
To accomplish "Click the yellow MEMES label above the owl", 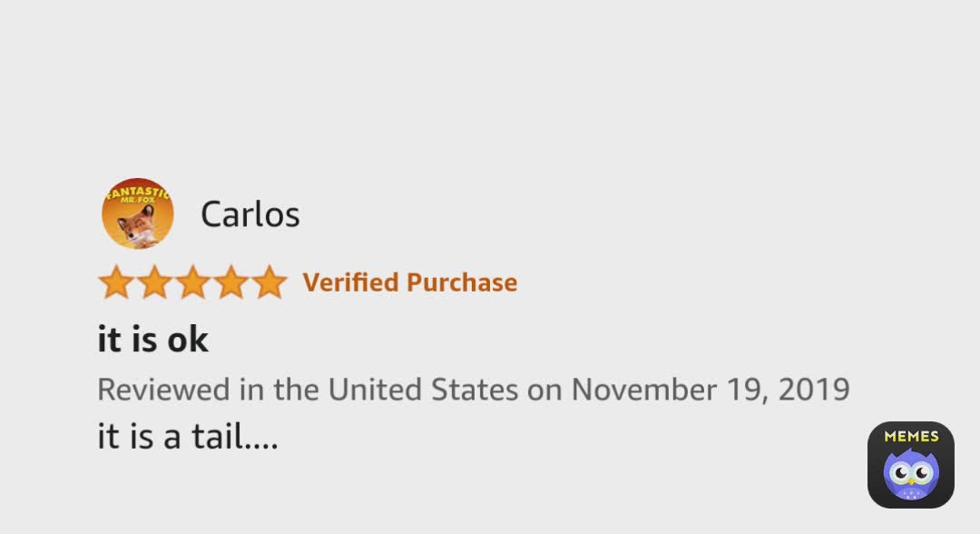I will pyautogui.click(x=910, y=437).
